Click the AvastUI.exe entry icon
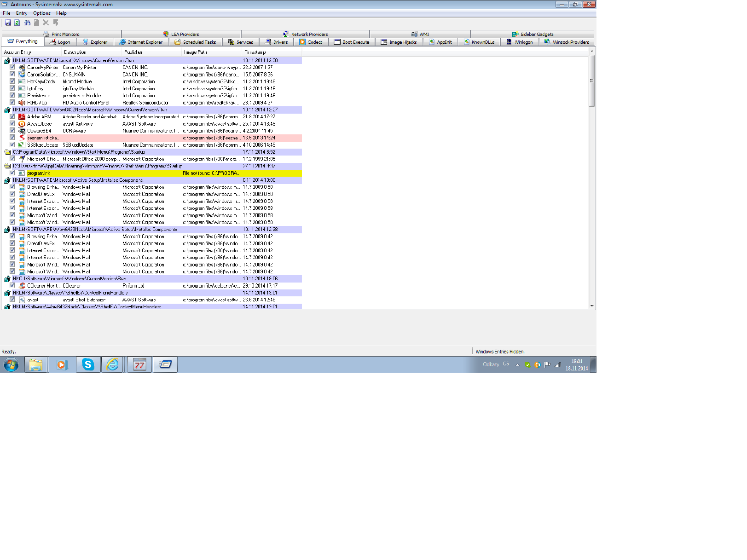This screenshot has width=747, height=560. pos(22,124)
